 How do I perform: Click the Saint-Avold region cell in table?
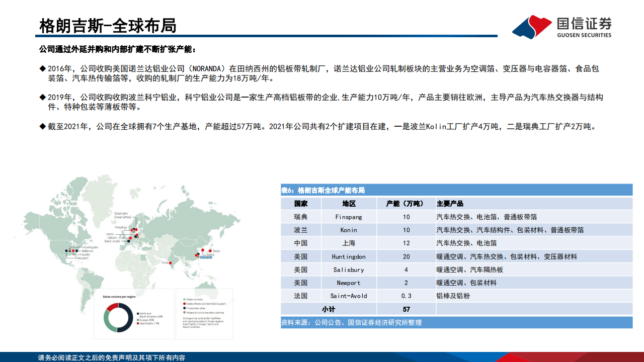349,296
